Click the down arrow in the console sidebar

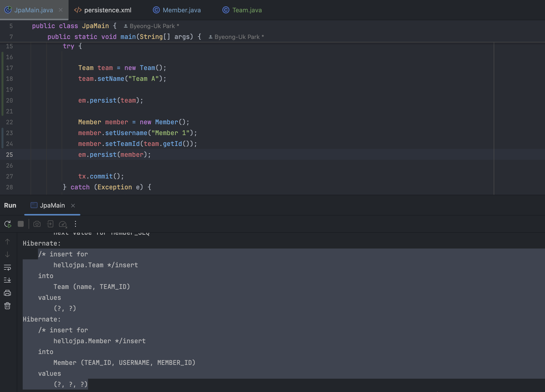pyautogui.click(x=7, y=254)
